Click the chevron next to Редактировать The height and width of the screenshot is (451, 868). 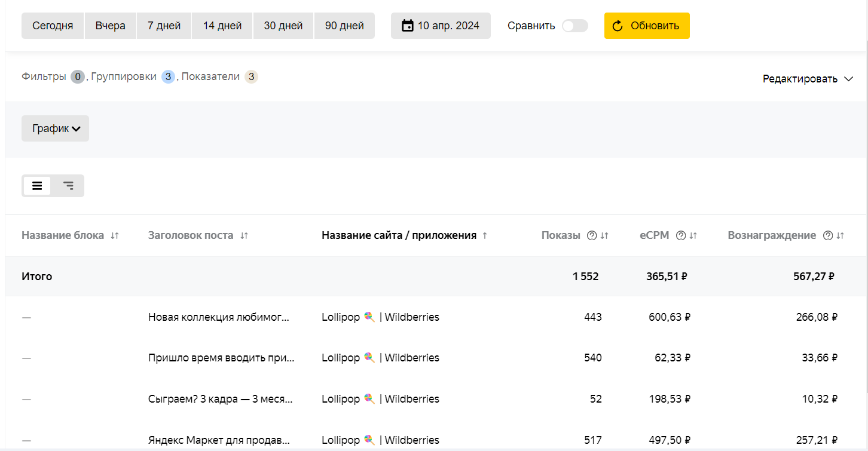[x=848, y=79]
